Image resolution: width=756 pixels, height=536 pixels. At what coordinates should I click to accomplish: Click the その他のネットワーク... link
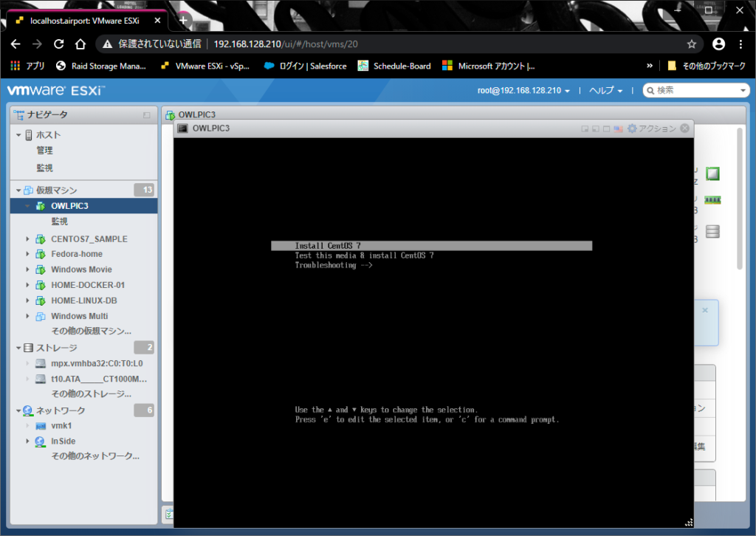(x=95, y=456)
